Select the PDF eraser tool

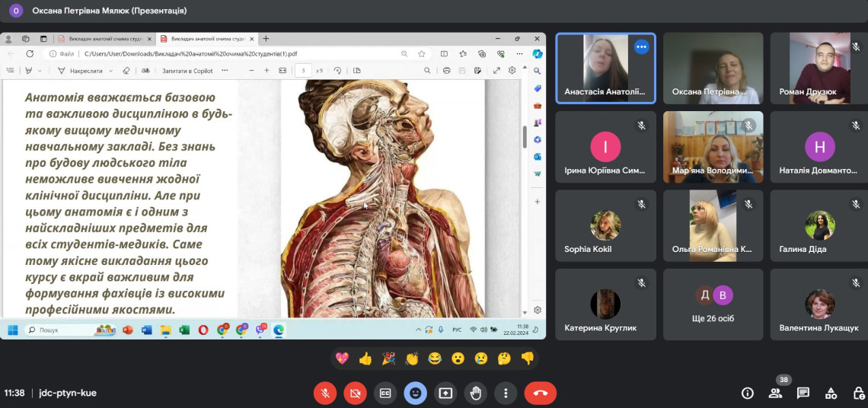click(x=126, y=70)
